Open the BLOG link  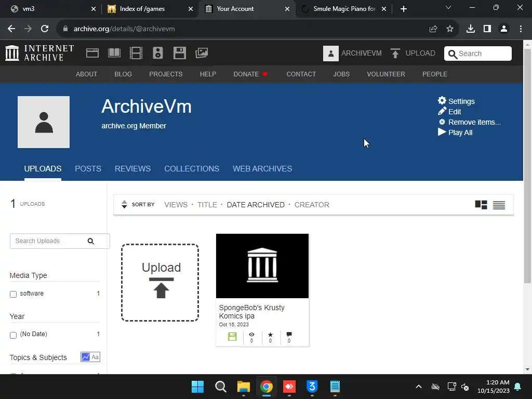(x=123, y=74)
